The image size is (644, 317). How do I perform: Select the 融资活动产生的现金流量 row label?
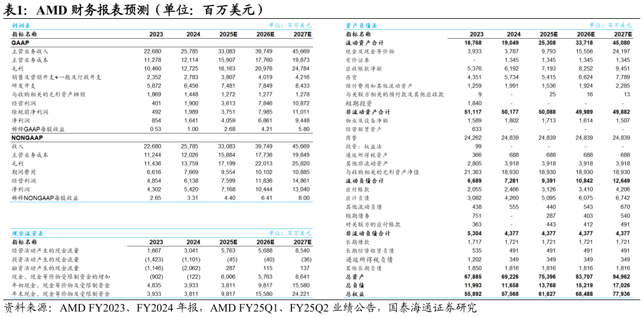46,268
